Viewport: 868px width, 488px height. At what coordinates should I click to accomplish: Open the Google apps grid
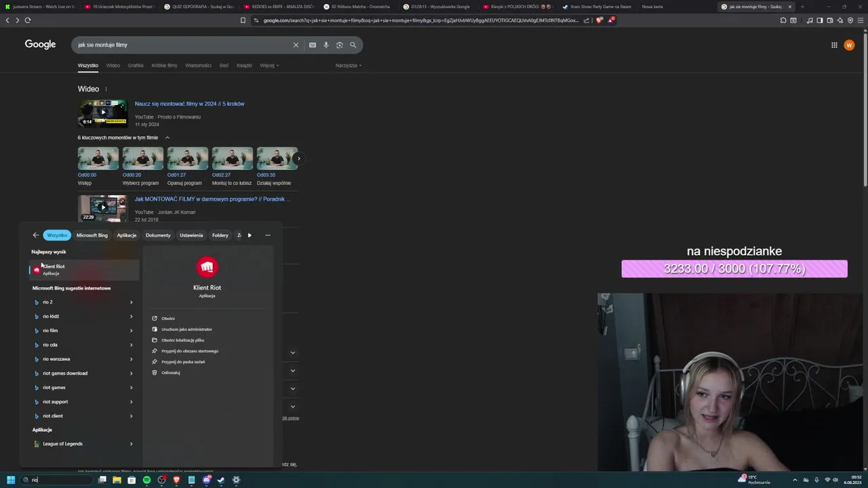tap(834, 45)
